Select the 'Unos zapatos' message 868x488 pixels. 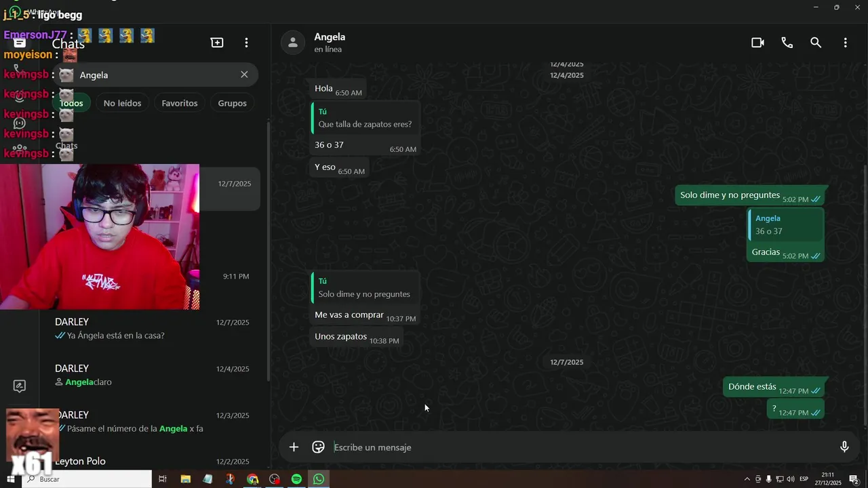tap(357, 337)
